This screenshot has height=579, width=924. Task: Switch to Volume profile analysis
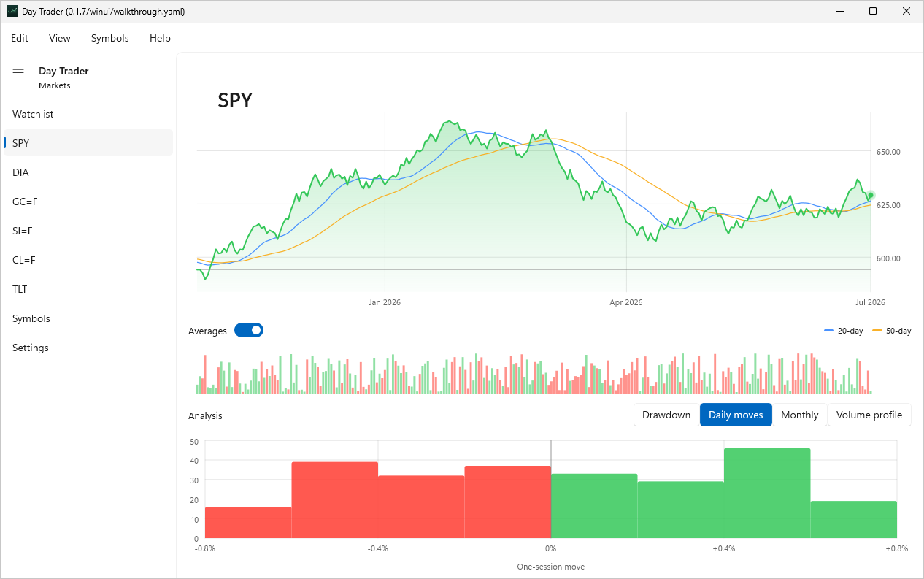(869, 415)
